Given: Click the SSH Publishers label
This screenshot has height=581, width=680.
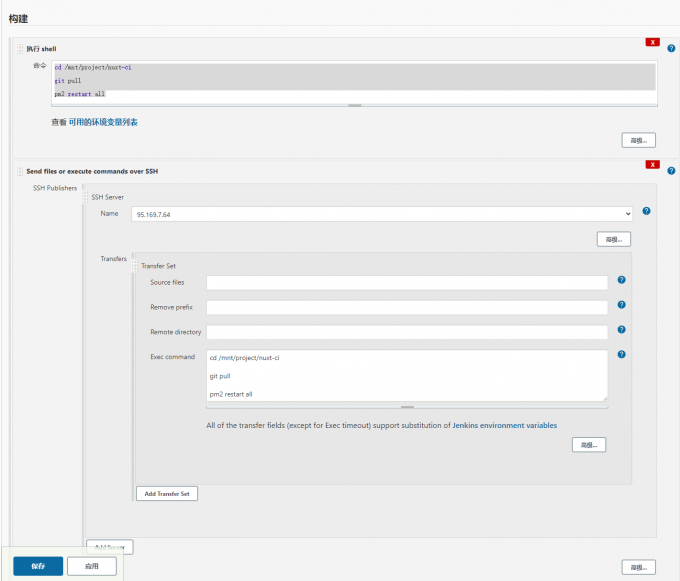Looking at the screenshot, I should (x=55, y=188).
